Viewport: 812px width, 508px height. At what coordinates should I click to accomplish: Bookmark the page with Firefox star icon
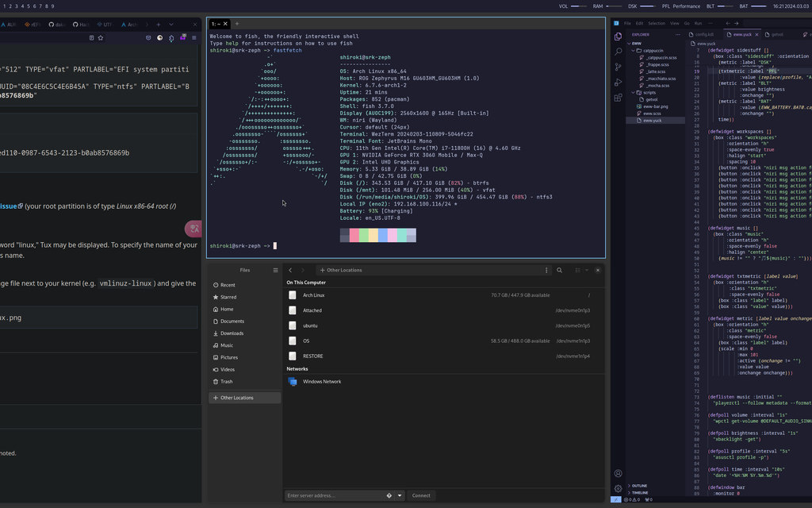tap(100, 37)
